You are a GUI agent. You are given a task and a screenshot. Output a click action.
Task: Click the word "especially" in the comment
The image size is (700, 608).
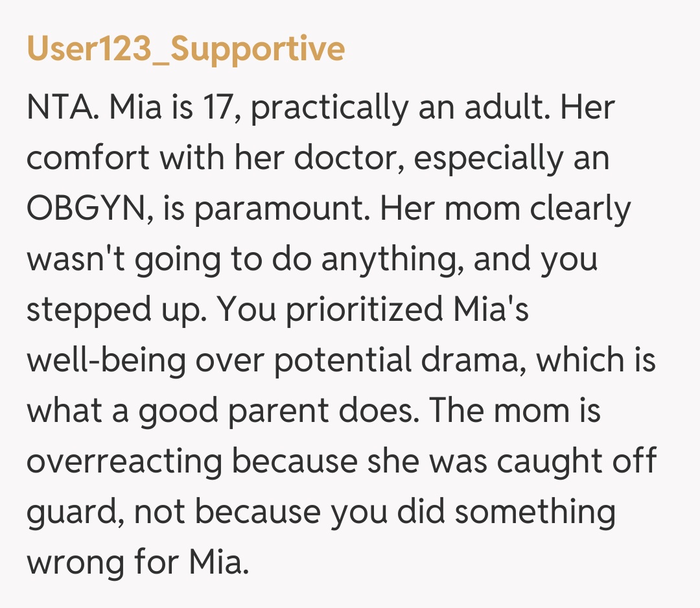(x=489, y=159)
